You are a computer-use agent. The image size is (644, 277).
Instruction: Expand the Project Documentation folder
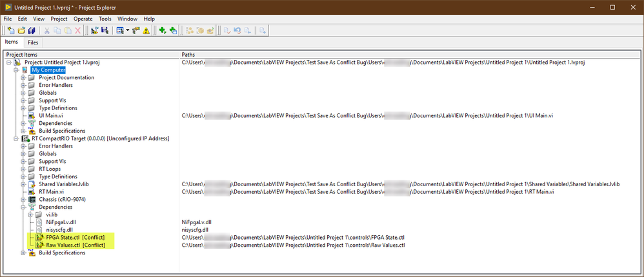pyautogui.click(x=24, y=78)
